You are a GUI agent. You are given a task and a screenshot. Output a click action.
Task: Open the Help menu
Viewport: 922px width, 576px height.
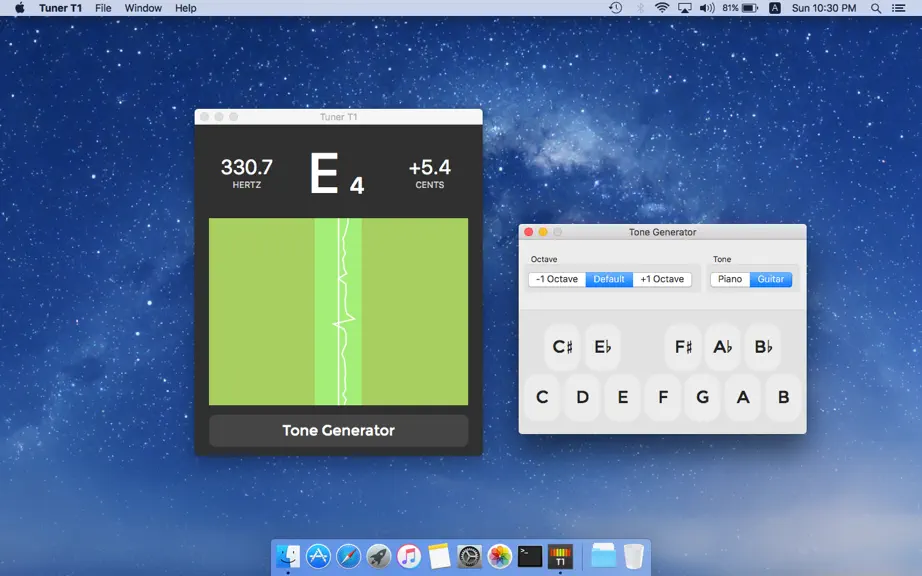(185, 8)
